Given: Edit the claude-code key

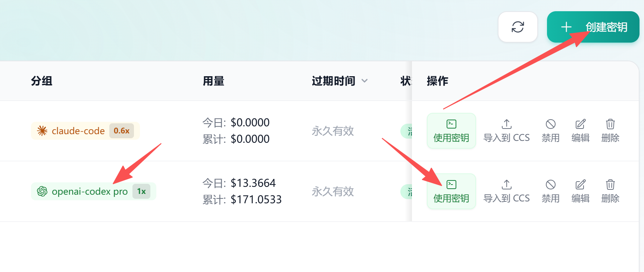Looking at the screenshot, I should click(581, 131).
